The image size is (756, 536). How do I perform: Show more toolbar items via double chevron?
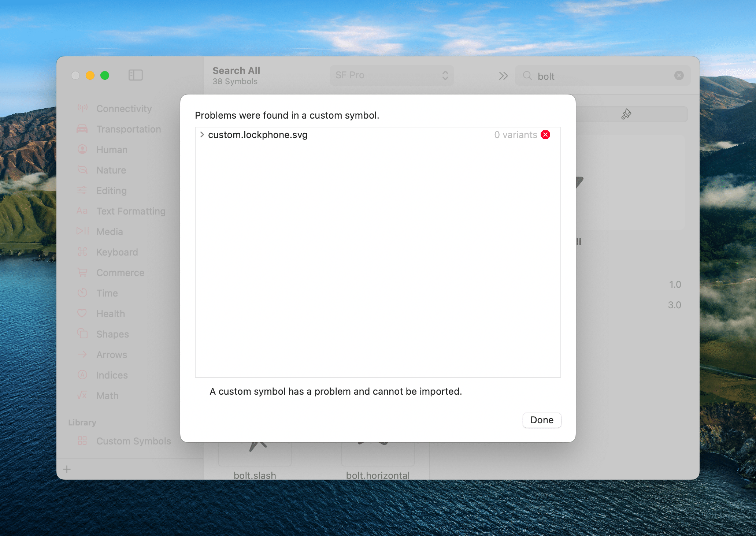point(503,76)
